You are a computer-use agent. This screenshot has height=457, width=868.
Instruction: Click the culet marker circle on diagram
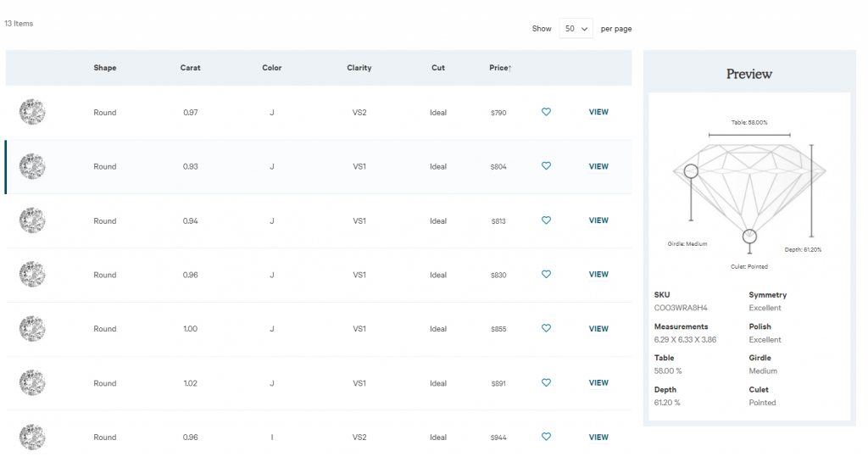coord(749,237)
